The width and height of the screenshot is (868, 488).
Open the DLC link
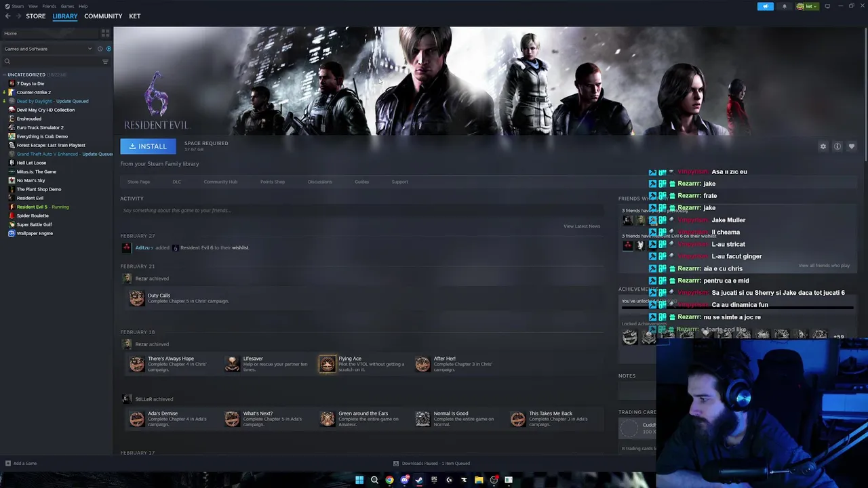point(176,182)
